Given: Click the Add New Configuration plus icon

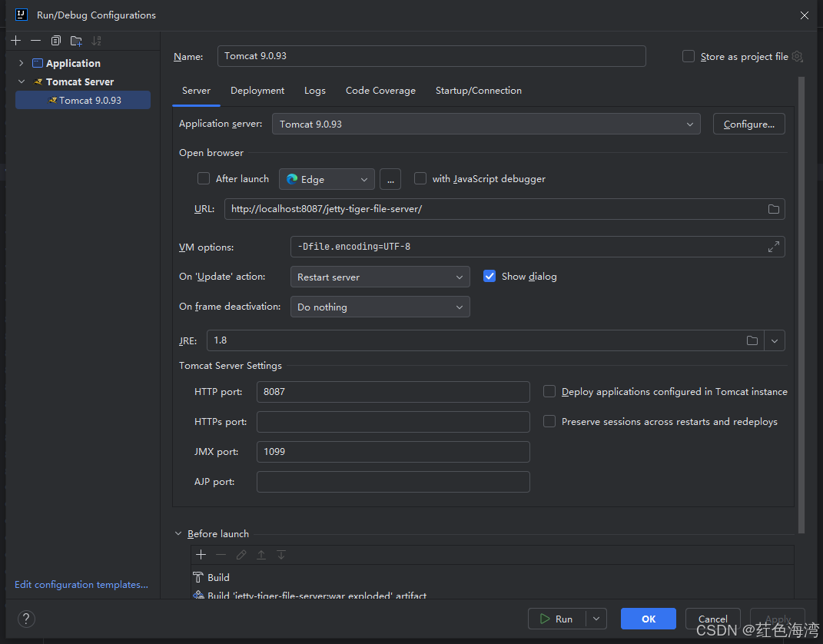Looking at the screenshot, I should [16, 41].
